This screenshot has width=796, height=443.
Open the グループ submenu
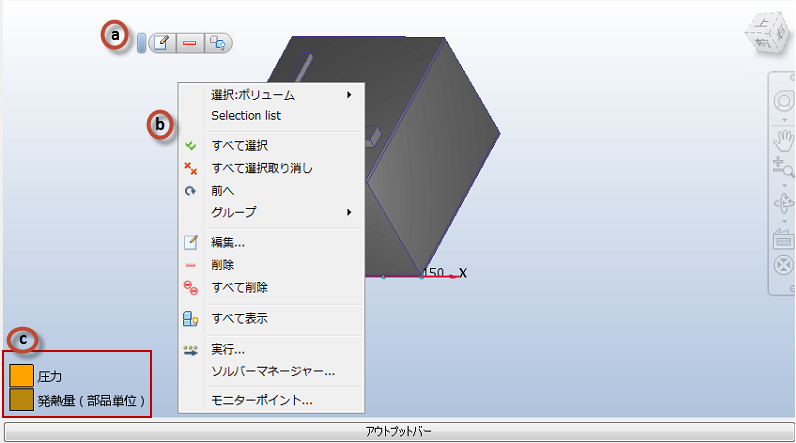271,212
